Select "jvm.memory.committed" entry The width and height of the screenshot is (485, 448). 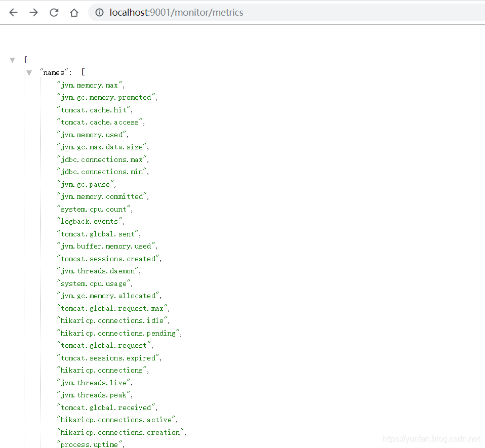click(102, 196)
